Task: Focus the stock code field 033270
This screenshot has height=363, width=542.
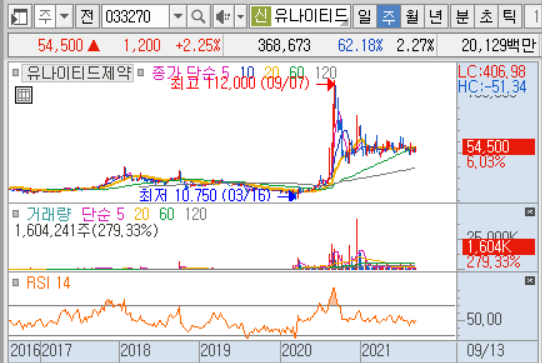Action: (136, 16)
